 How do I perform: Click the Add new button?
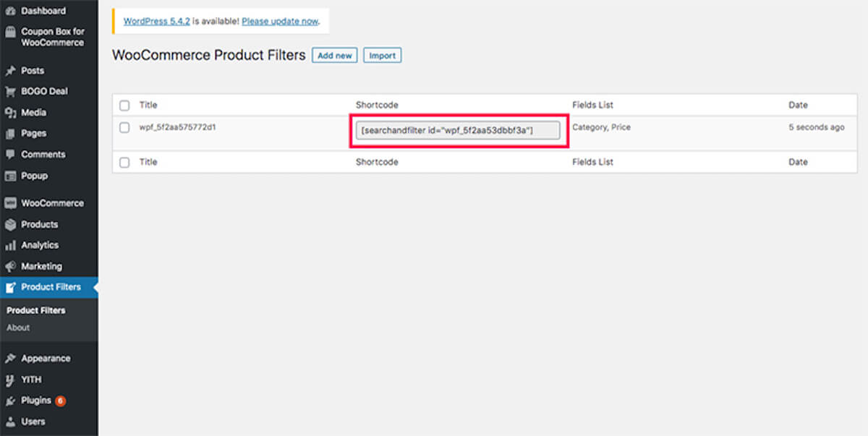[335, 55]
